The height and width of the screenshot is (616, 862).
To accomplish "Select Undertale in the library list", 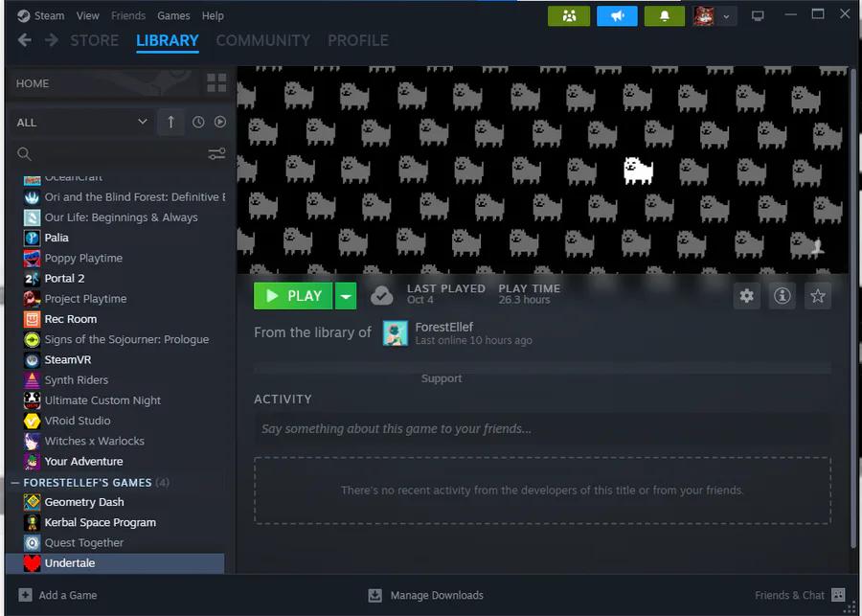I will point(115,563).
